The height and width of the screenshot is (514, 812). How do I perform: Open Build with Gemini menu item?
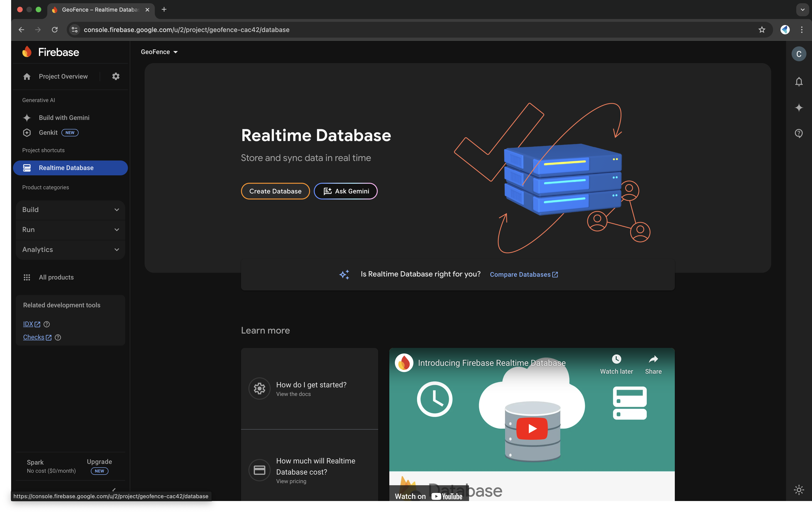[x=64, y=118]
